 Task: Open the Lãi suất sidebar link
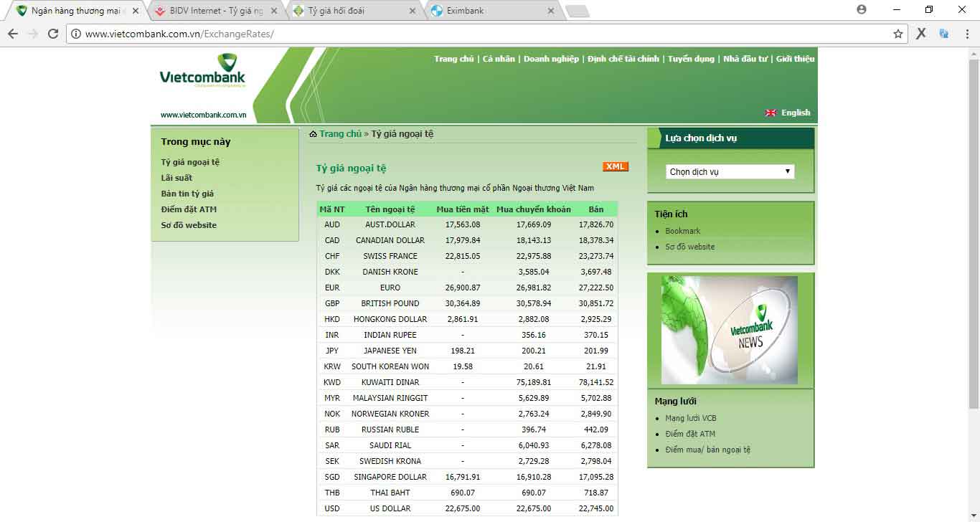(176, 178)
